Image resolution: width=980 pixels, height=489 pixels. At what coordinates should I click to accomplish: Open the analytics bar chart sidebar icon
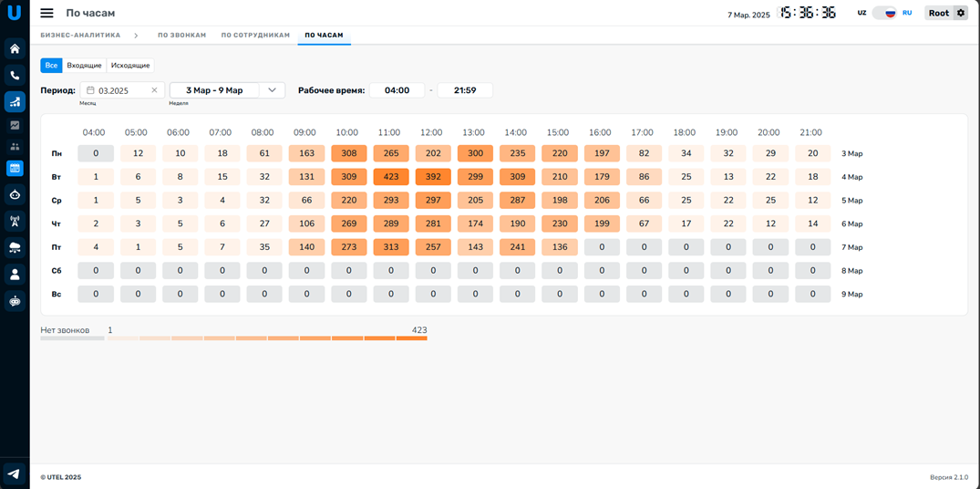click(15, 102)
